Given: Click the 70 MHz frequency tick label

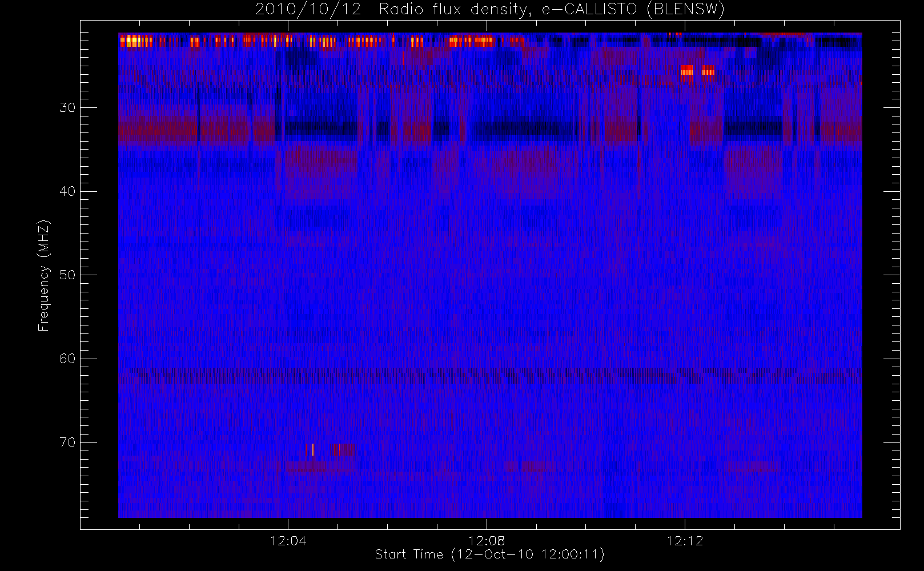Looking at the screenshot, I should (67, 442).
